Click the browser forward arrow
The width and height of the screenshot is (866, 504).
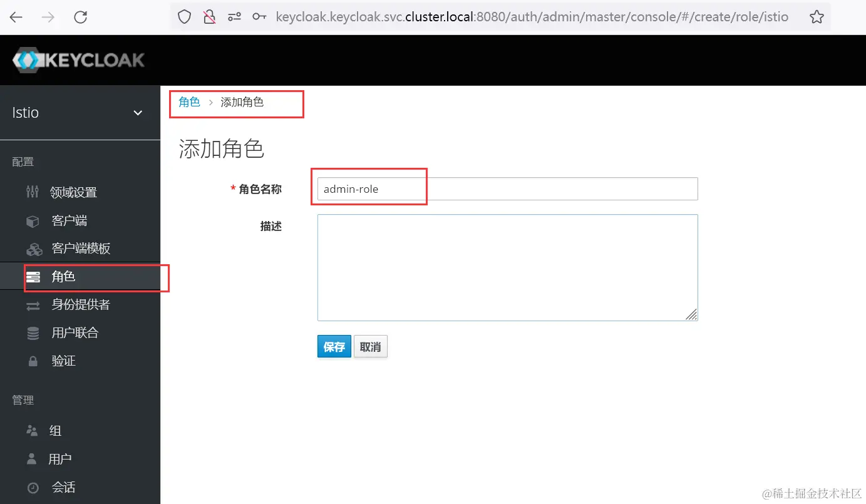click(48, 18)
